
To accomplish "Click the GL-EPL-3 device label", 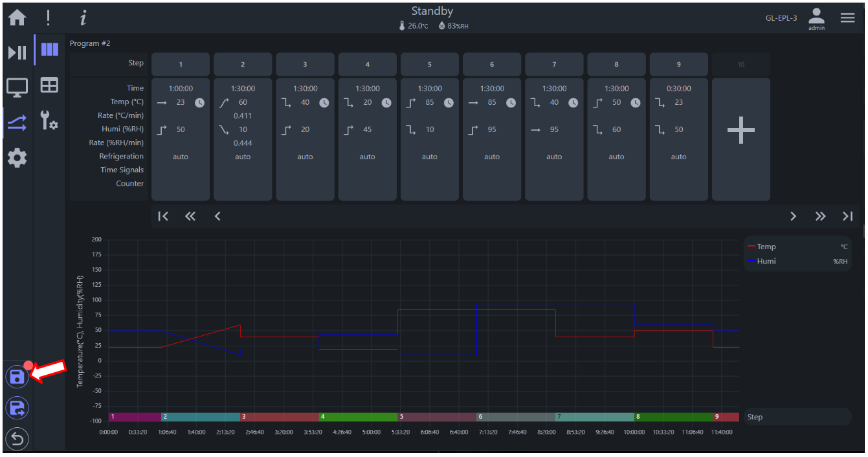I will pos(781,18).
